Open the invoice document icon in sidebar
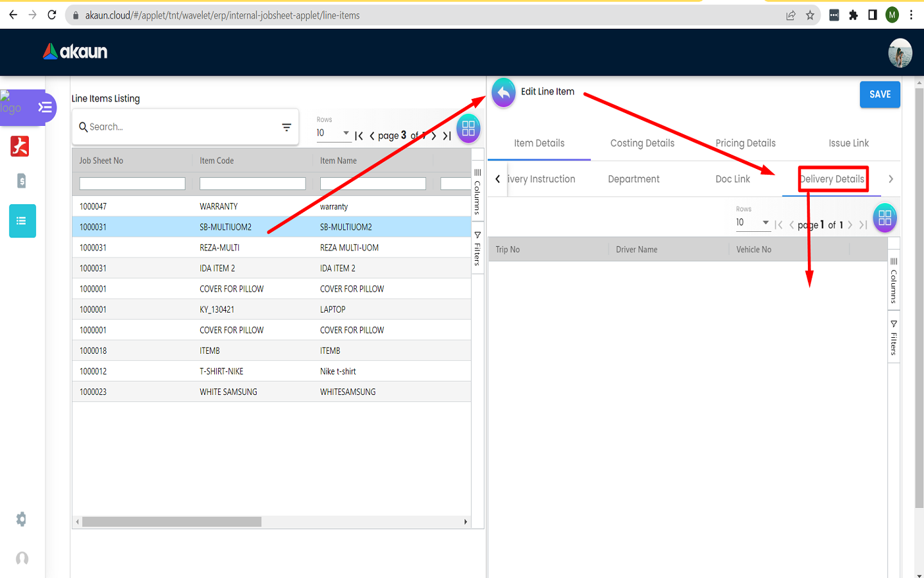 [x=21, y=181]
